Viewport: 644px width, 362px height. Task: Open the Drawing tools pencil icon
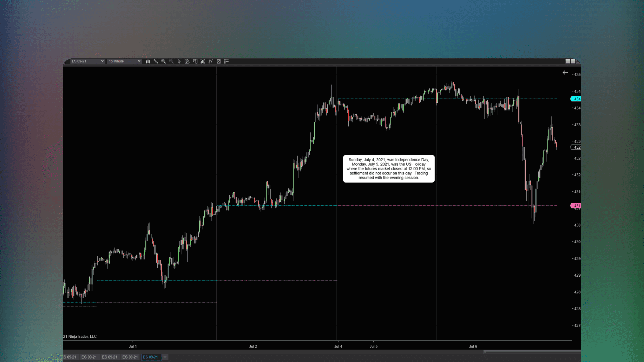[x=156, y=61]
